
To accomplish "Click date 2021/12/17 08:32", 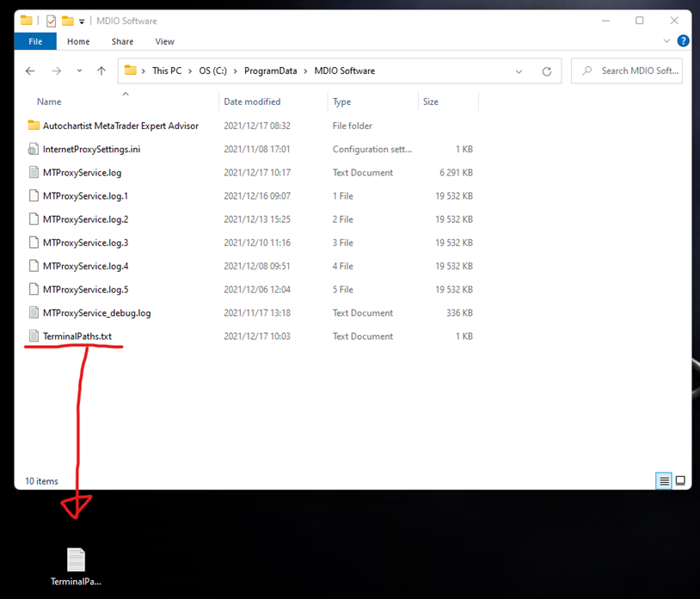I will coord(257,126).
